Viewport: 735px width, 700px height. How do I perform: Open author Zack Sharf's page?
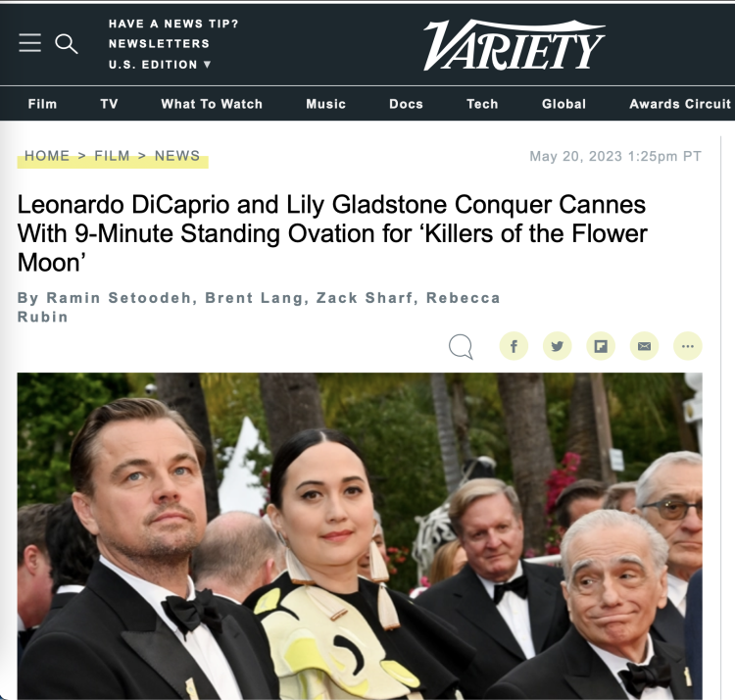tap(365, 298)
